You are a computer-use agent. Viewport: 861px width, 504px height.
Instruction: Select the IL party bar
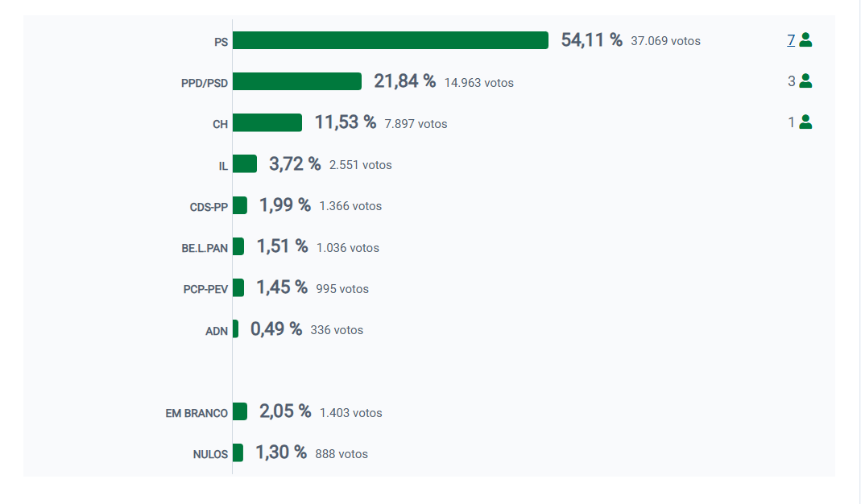[245, 164]
